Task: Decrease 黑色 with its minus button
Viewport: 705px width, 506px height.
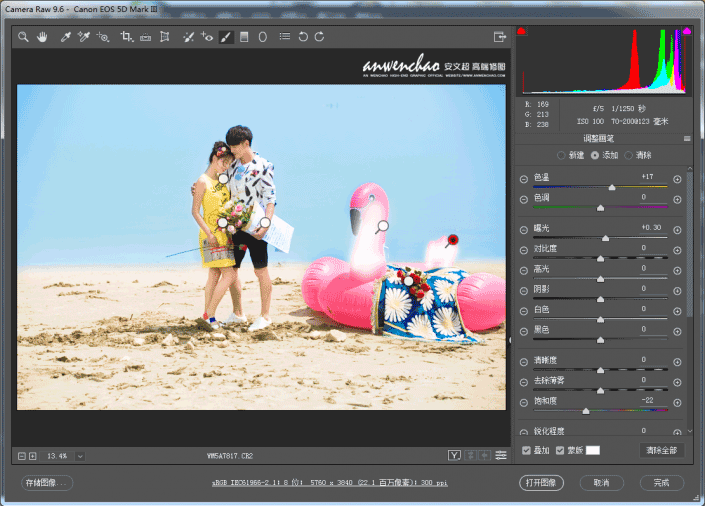Action: [523, 331]
